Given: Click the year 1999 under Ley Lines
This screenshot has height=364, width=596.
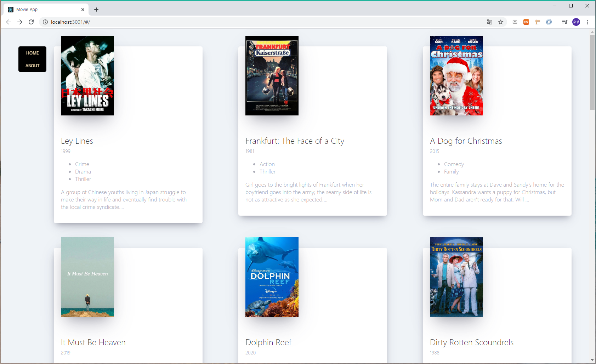Looking at the screenshot, I should click(66, 151).
